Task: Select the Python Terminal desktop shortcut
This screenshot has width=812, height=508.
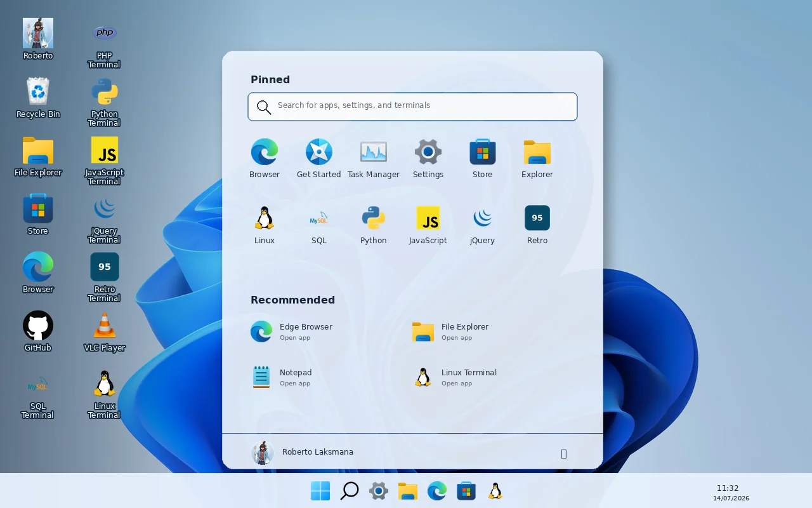Action: 105,102
